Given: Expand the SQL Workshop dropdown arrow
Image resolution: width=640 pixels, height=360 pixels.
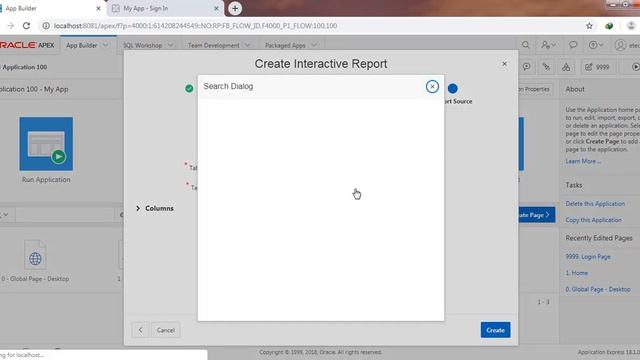Looking at the screenshot, I should (170, 45).
